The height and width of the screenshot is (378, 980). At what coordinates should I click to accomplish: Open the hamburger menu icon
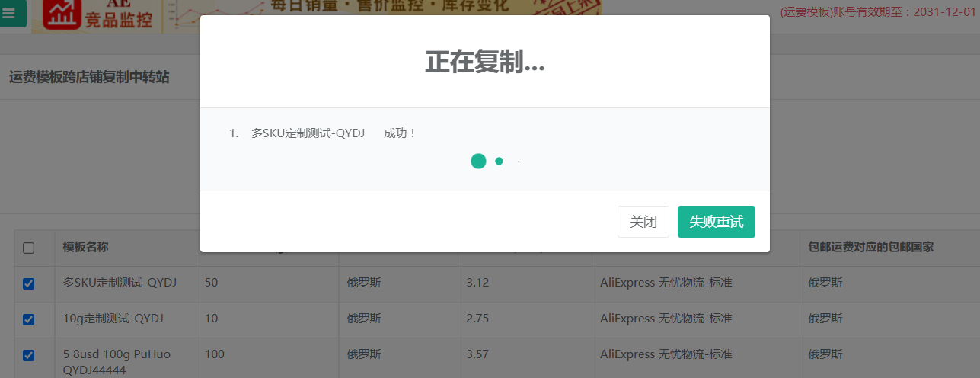pos(10,14)
